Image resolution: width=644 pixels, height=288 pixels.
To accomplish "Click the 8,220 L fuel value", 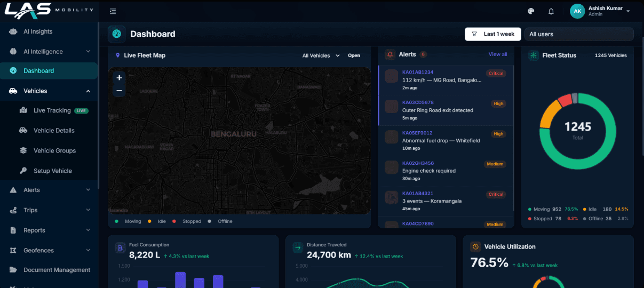I will 145,255.
